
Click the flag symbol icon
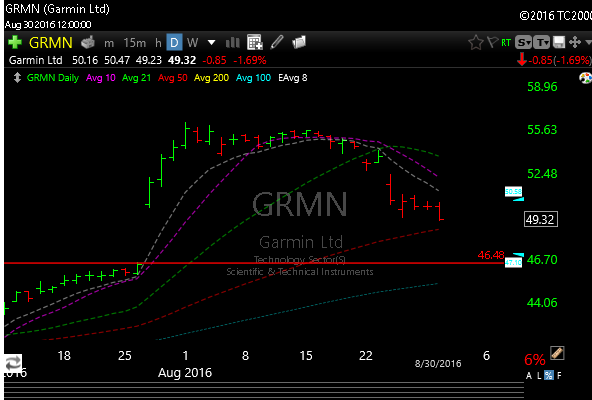point(492,42)
